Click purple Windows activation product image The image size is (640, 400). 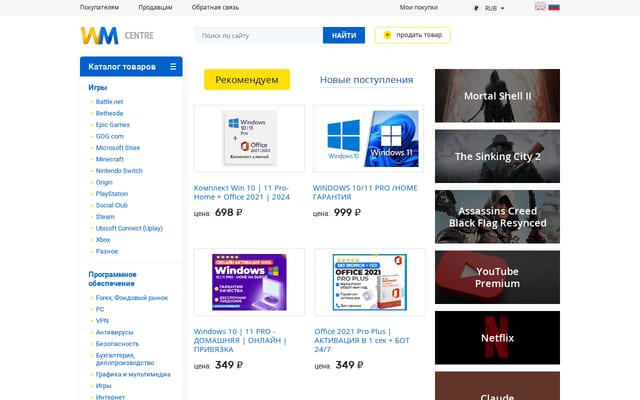pos(249,282)
